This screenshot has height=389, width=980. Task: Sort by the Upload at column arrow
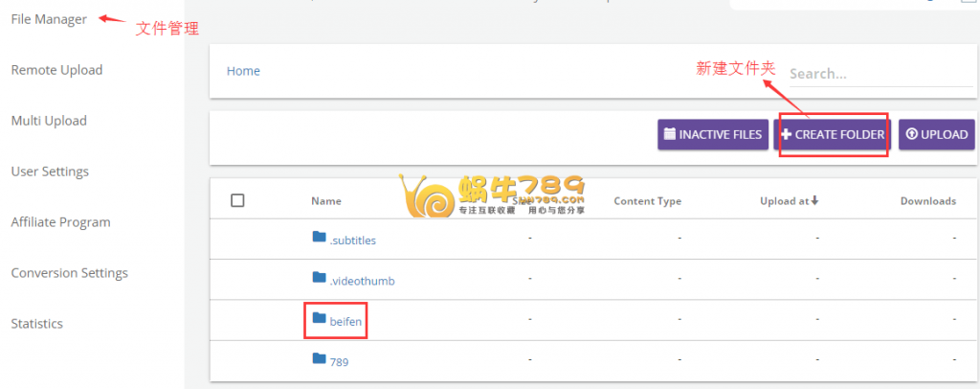814,201
